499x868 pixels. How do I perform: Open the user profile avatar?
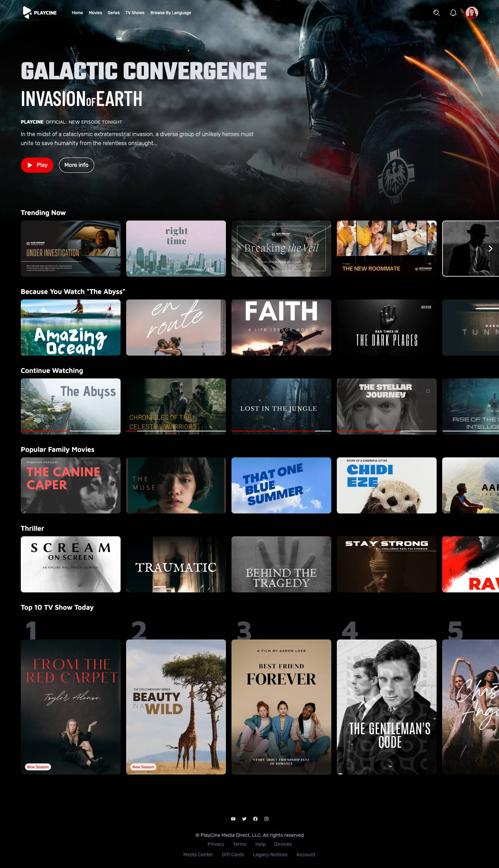click(x=472, y=13)
